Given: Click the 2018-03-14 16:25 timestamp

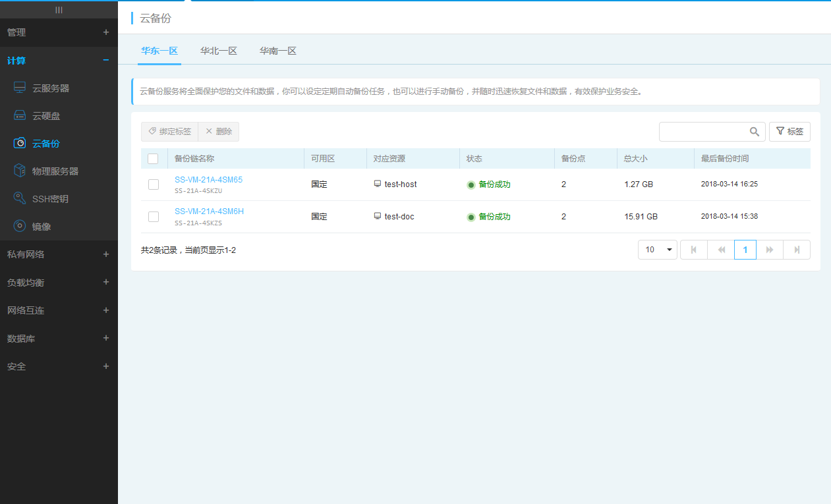Looking at the screenshot, I should point(730,184).
